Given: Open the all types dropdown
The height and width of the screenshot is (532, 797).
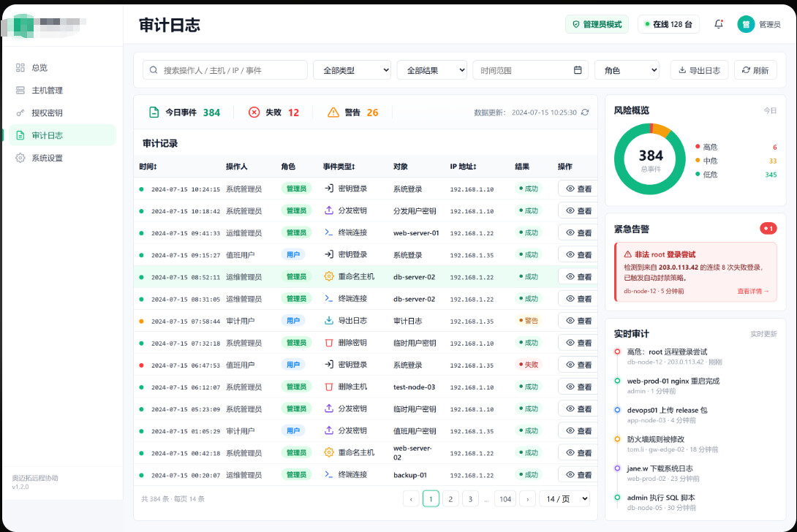Looking at the screenshot, I should click(x=352, y=70).
